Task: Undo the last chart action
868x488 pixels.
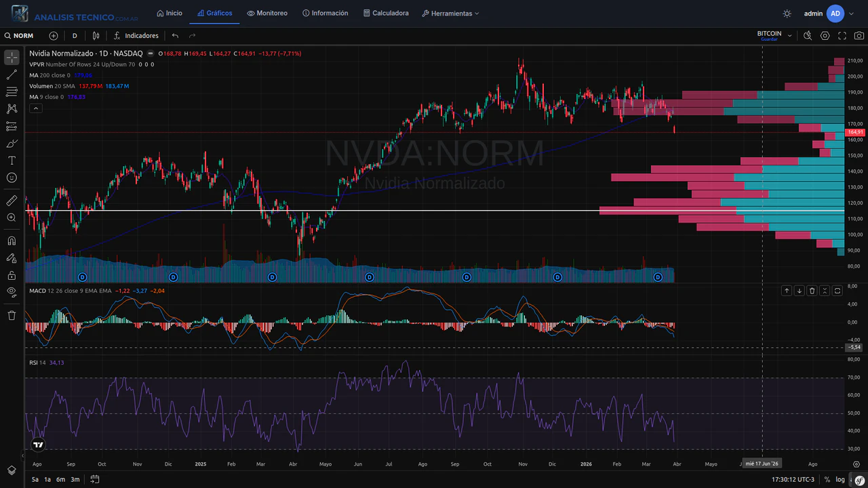Action: click(x=175, y=36)
